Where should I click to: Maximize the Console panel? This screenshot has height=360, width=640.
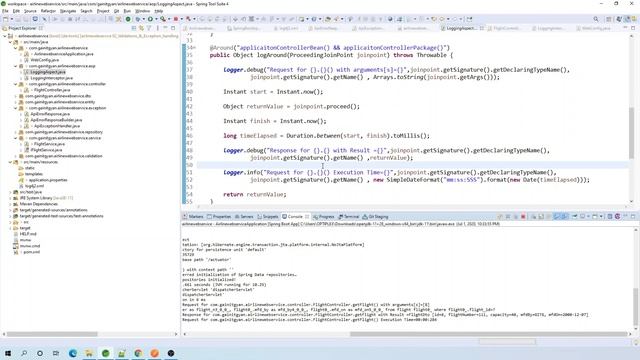[x=633, y=217]
